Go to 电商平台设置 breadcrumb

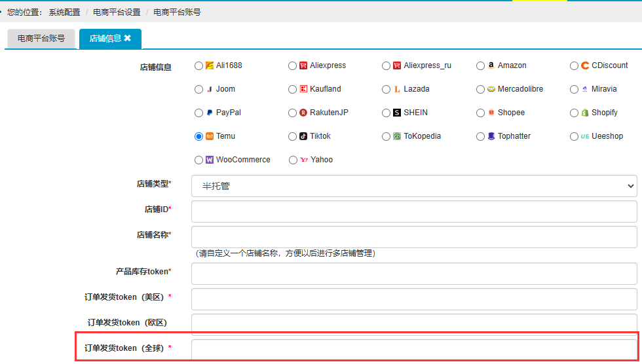pos(117,12)
